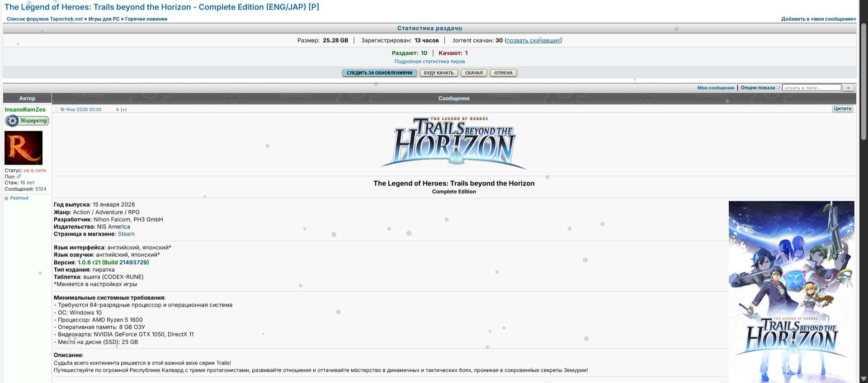
Task: Click the БУДУ КАЧАТЬ button
Action: [x=439, y=73]
